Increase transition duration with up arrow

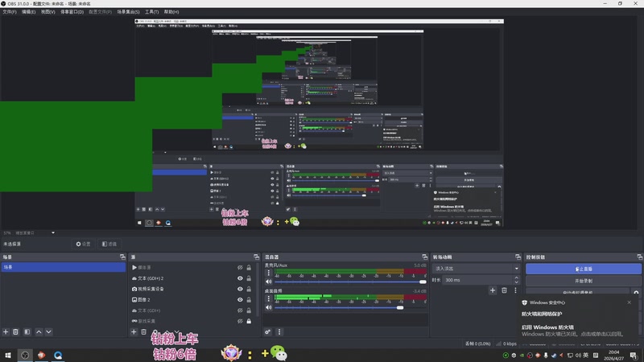[x=516, y=278]
